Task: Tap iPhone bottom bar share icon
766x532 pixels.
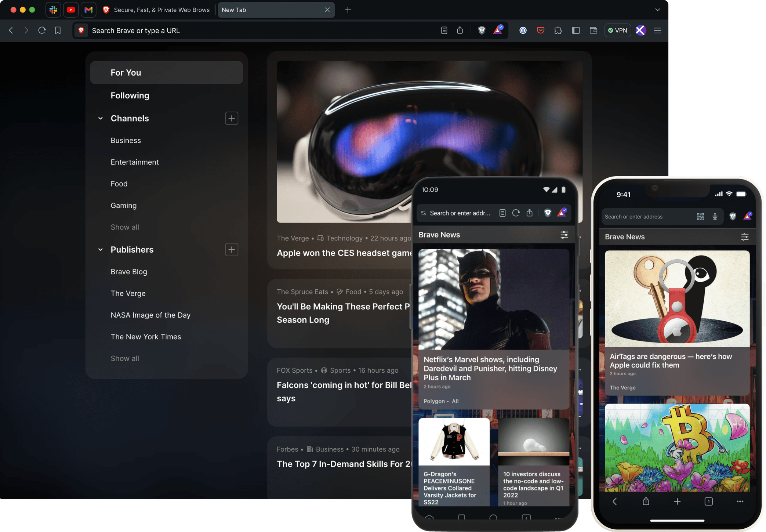Action: point(646,501)
